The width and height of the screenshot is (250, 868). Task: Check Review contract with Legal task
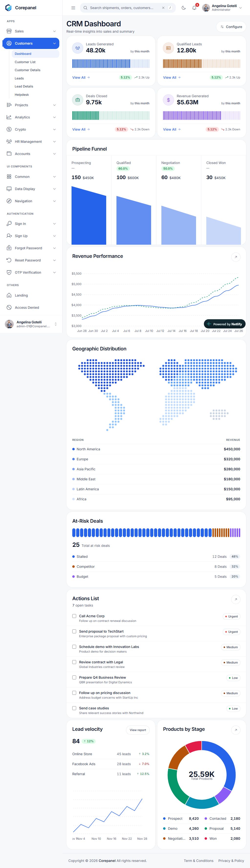[x=74, y=662]
